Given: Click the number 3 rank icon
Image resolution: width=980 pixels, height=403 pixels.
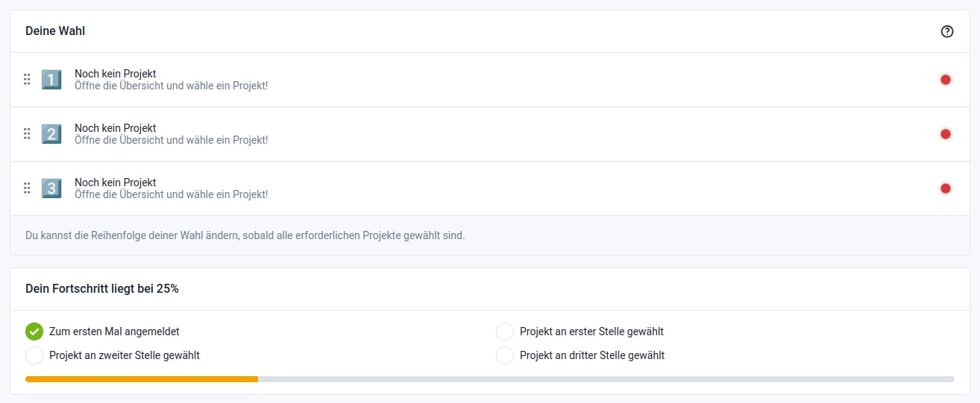Looking at the screenshot, I should [51, 188].
